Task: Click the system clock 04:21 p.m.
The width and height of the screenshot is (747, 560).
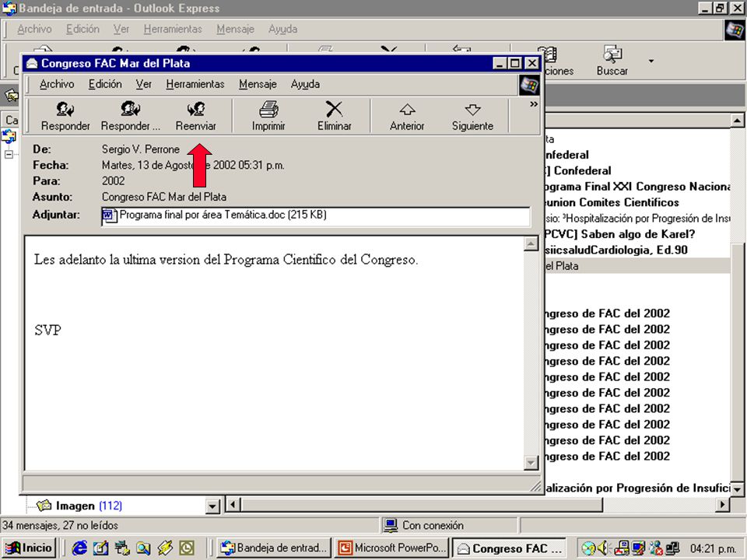Action: coord(713,548)
